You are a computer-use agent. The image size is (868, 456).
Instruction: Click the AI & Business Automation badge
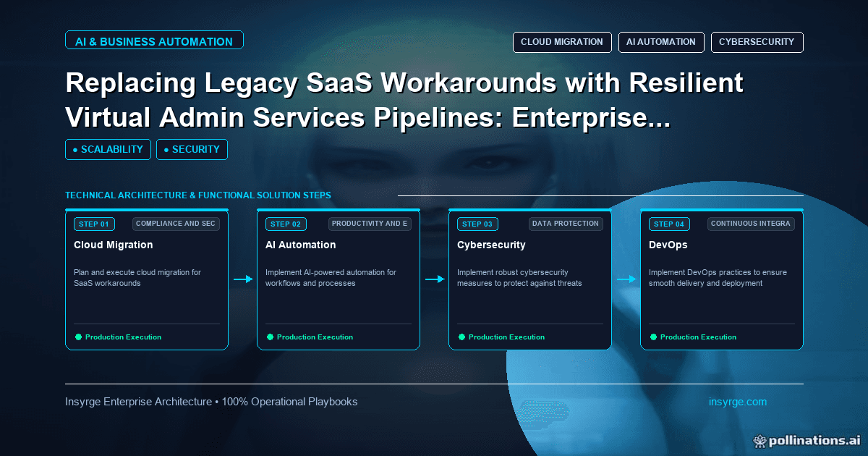(x=154, y=41)
